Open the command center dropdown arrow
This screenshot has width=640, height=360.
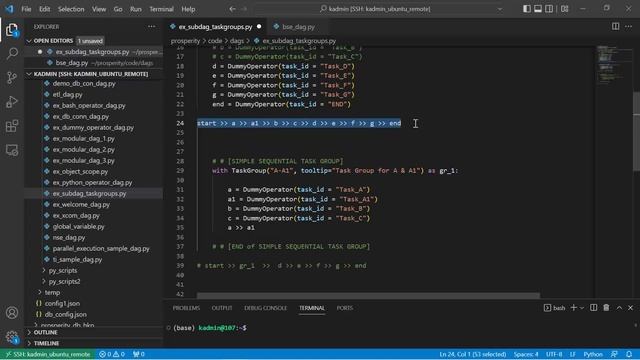coord(500,9)
